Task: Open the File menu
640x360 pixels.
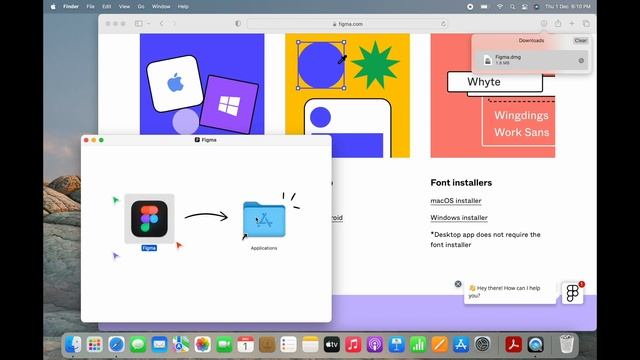Action: click(x=90, y=7)
